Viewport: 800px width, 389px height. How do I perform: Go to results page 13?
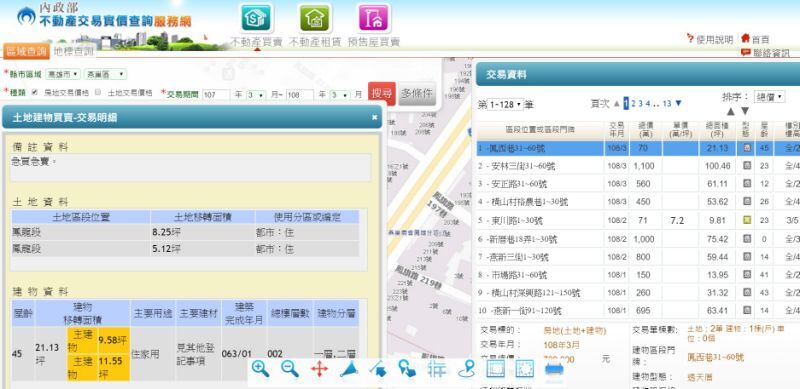coord(667,104)
